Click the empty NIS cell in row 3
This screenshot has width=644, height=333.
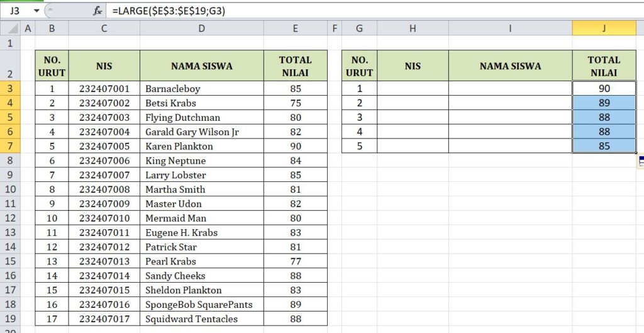click(413, 89)
